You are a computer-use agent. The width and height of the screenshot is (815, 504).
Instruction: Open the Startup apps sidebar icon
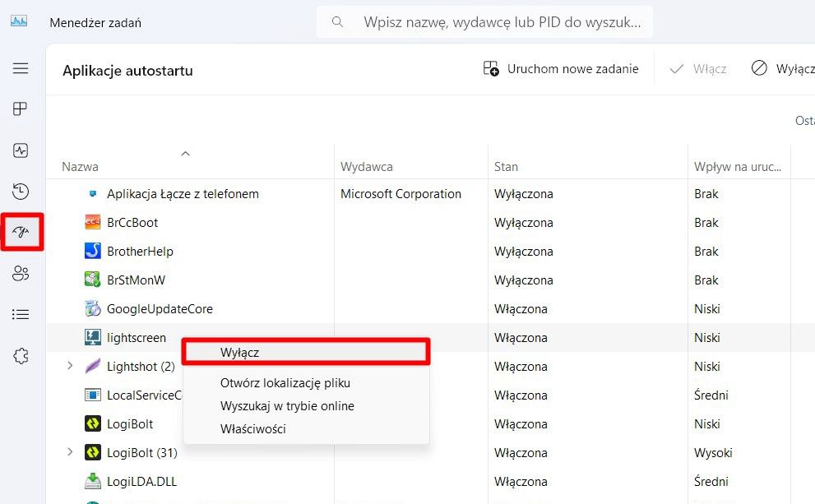[x=21, y=232]
